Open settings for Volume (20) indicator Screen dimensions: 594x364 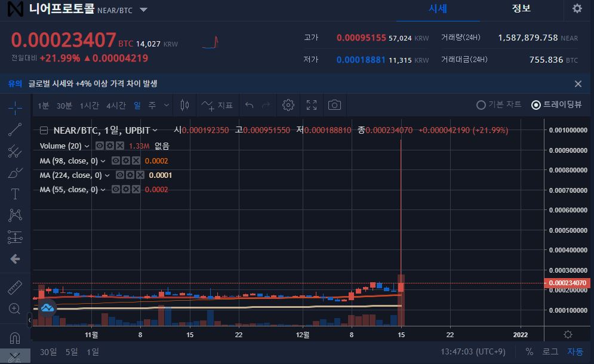110,146
